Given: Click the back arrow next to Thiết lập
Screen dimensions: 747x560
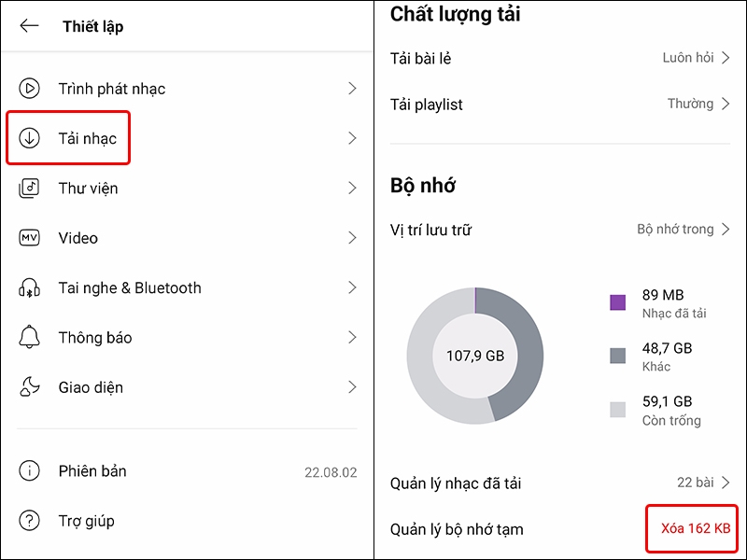Looking at the screenshot, I should (29, 26).
